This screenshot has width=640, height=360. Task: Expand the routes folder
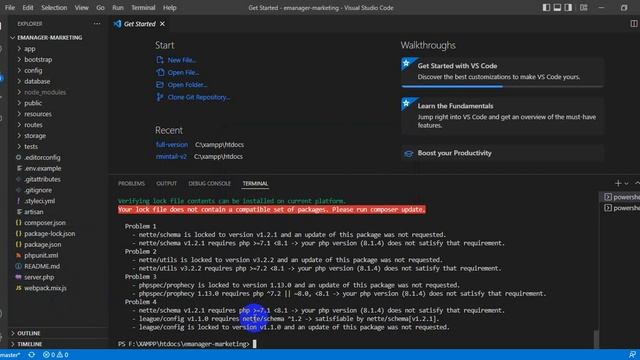tap(33, 125)
